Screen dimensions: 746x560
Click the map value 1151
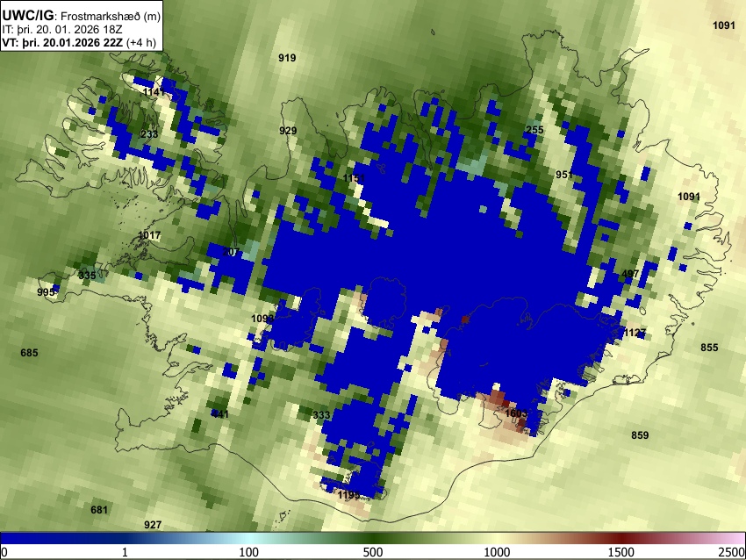click(354, 178)
